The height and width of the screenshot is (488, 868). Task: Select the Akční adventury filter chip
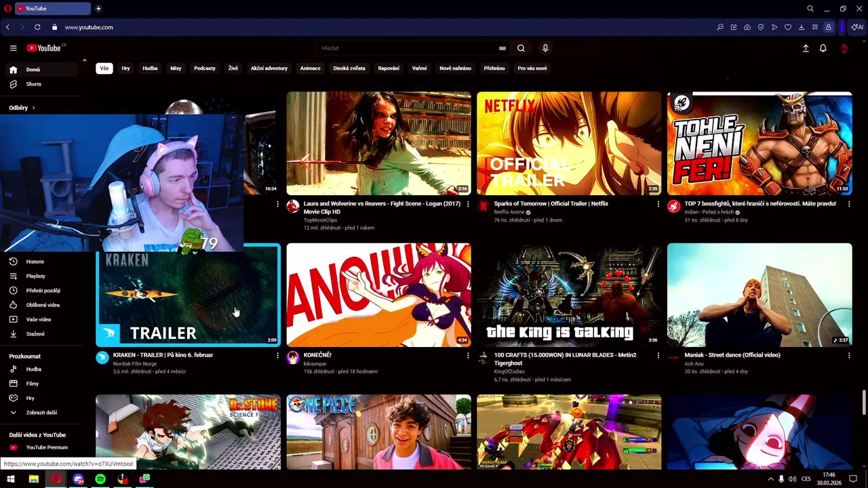coord(269,68)
